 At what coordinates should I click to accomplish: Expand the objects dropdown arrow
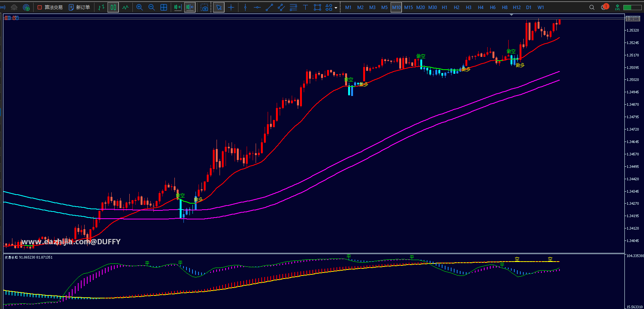[336, 8]
